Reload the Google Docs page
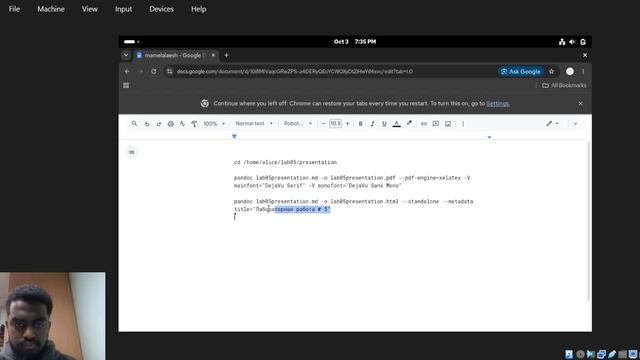The width and height of the screenshot is (640, 360). (153, 71)
